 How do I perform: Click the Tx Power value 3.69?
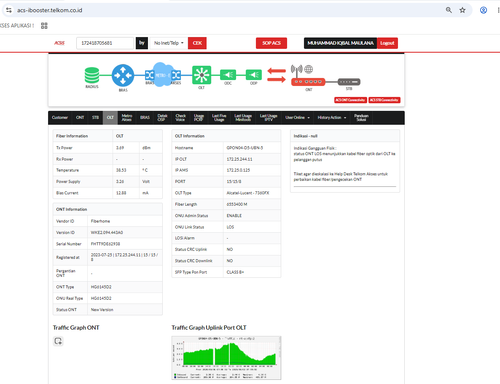tap(120, 148)
